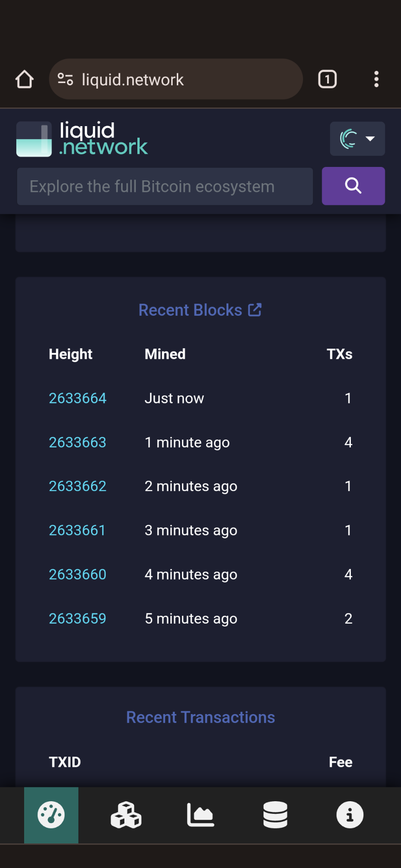Screen dimensions: 401x868
Task: Focus the Explore Bitcoin ecosystem search field
Action: (165, 186)
